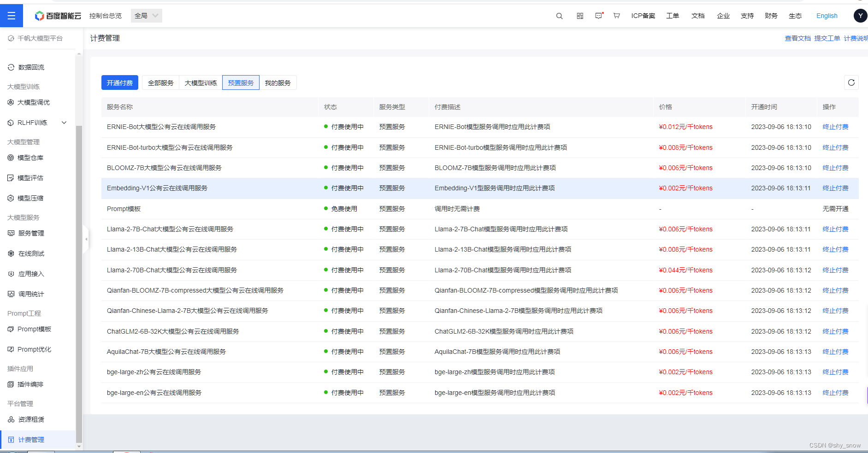
Task: Click the ¥0.044元/千tokens price cell
Action: coord(686,270)
